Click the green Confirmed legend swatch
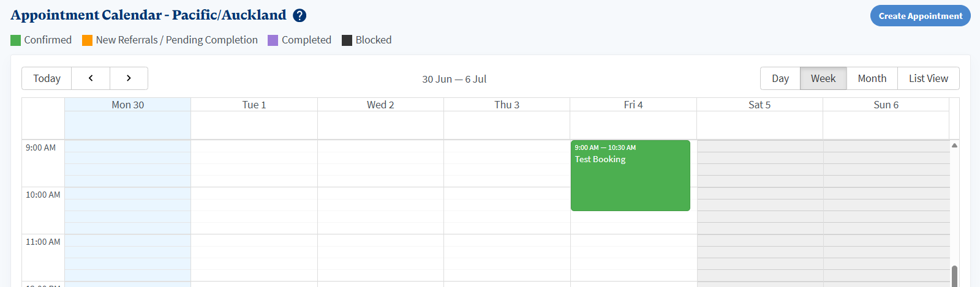 [x=16, y=40]
